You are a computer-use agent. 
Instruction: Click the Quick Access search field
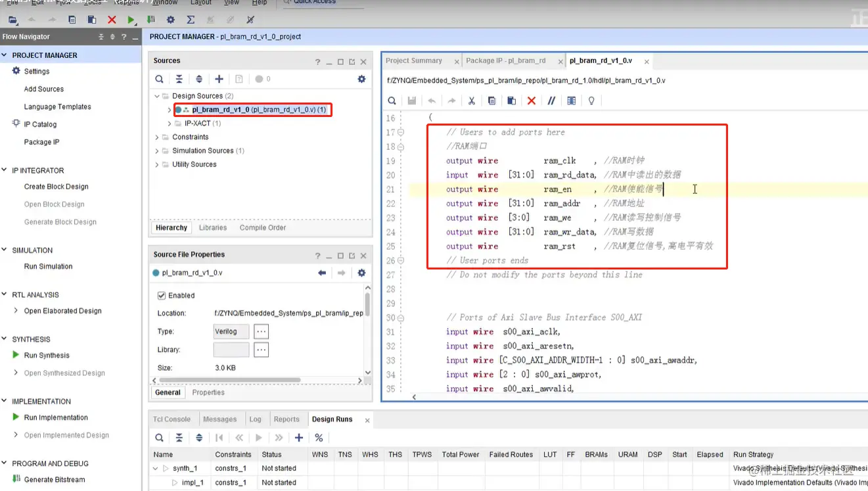click(x=323, y=3)
